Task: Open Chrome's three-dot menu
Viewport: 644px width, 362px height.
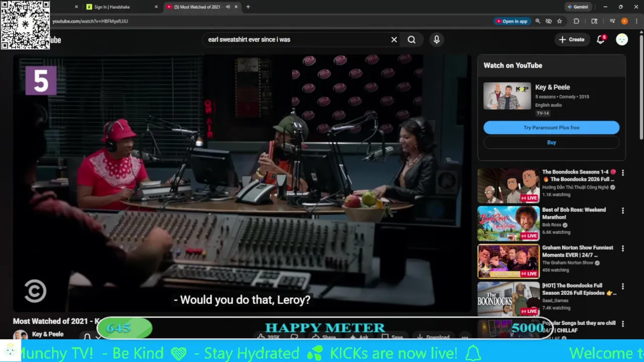Action: point(636,21)
